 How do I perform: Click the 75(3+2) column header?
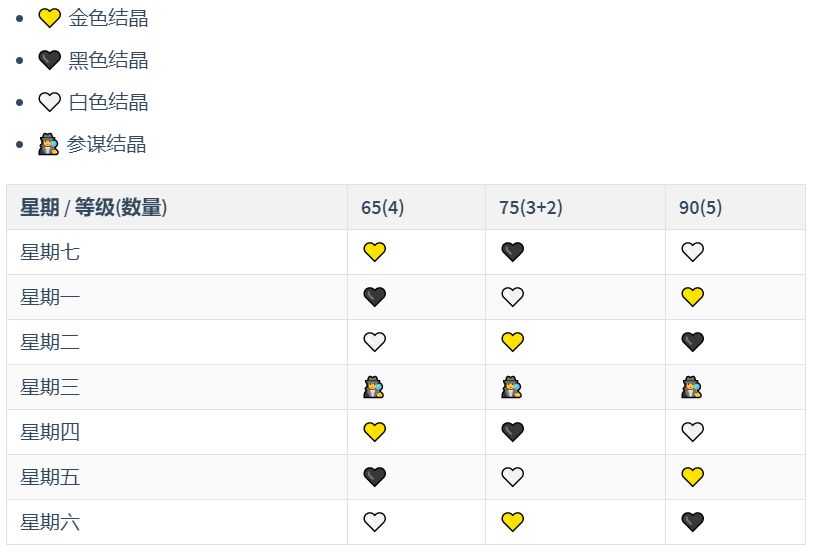[x=531, y=208]
